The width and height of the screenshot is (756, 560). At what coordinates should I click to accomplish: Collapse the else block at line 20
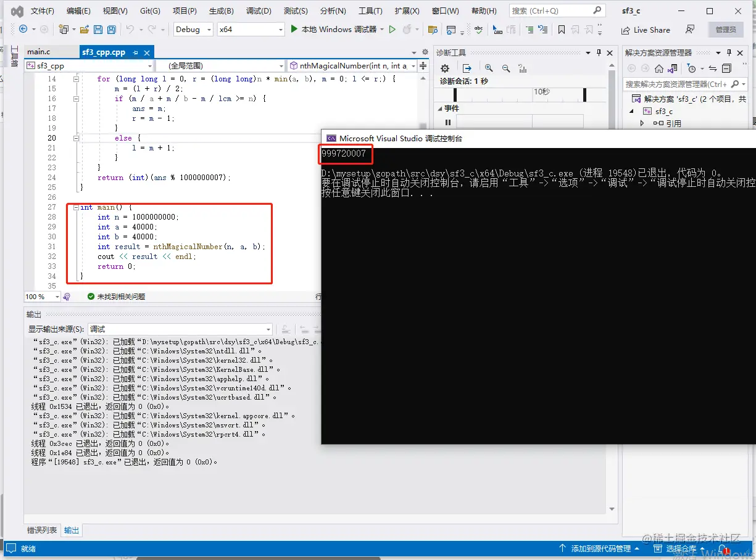77,138
